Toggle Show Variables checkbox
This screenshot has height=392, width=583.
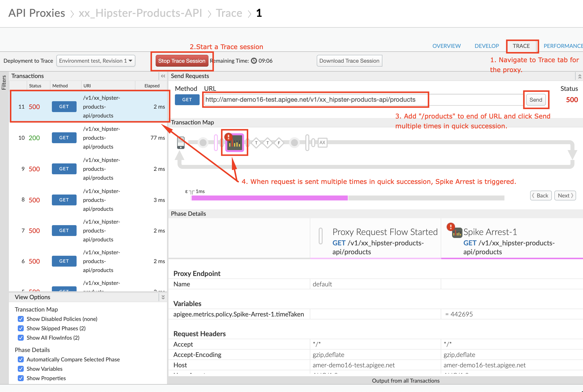[x=21, y=369]
